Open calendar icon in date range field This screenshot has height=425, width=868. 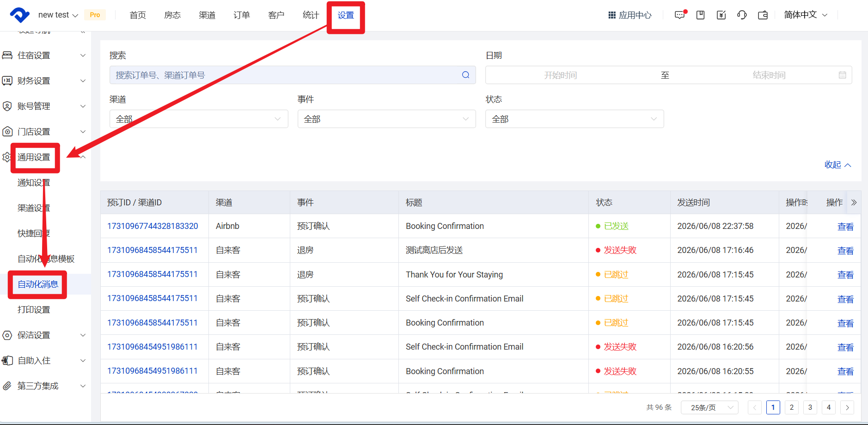point(843,75)
